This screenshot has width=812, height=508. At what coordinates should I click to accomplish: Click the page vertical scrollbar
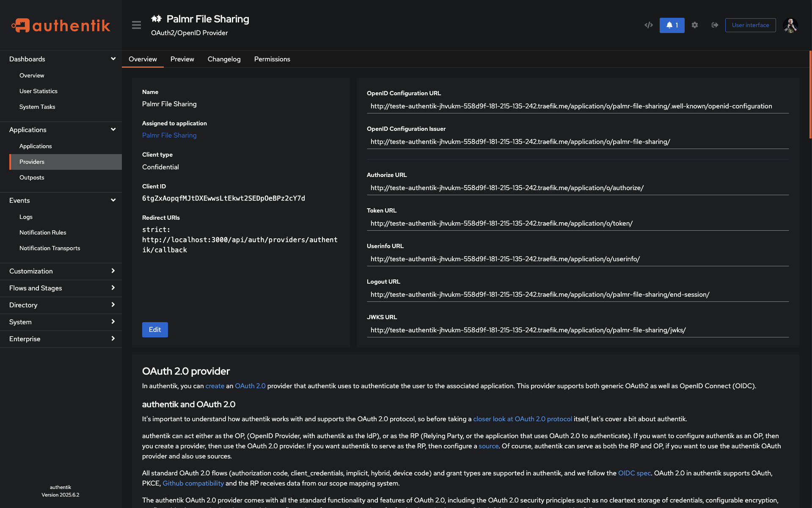[810, 95]
